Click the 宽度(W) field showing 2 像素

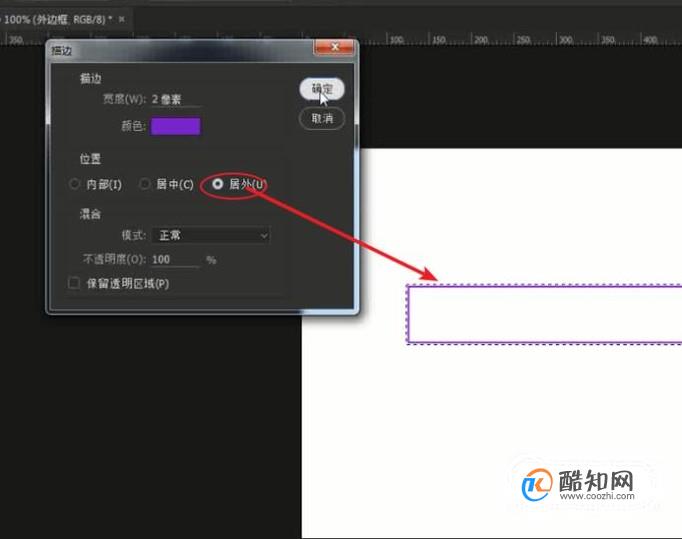(x=176, y=99)
